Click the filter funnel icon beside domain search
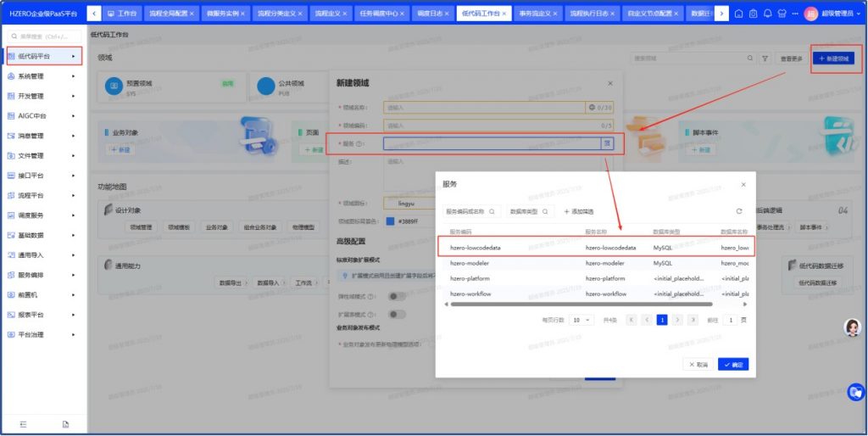 pyautogui.click(x=765, y=59)
